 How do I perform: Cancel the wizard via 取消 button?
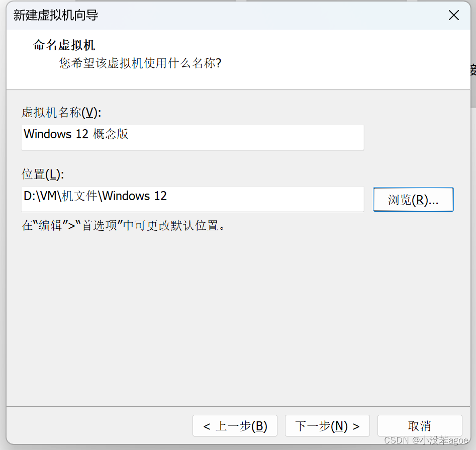coord(420,426)
